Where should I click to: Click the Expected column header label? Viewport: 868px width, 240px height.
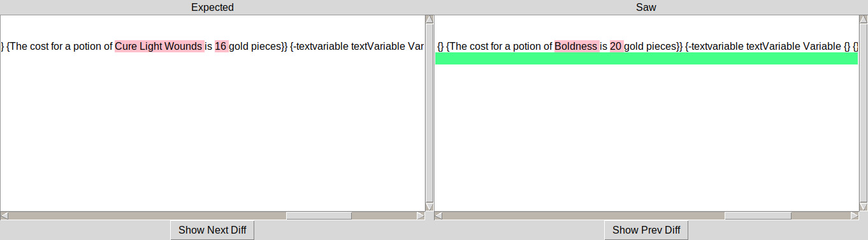212,8
